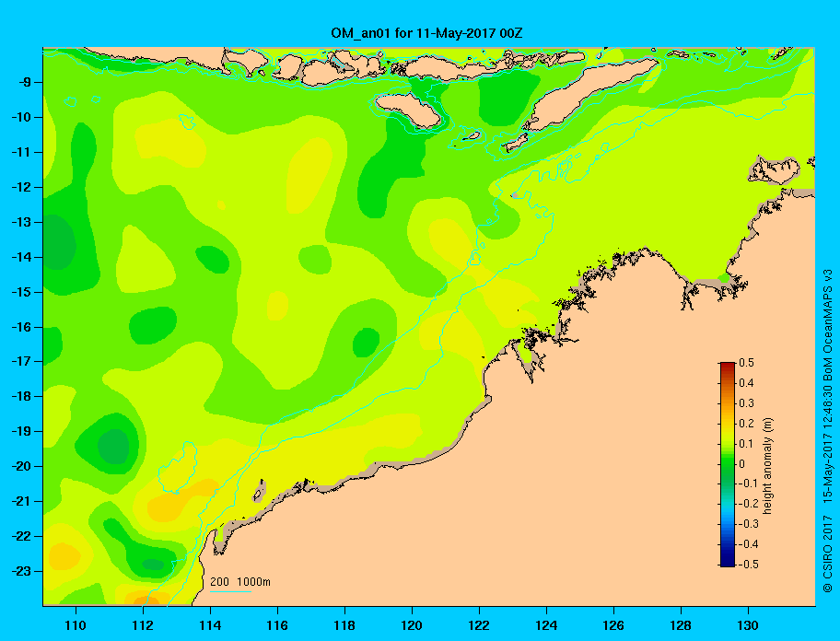Click longitude label 118 on the x-axis
This screenshot has width=840, height=641.
point(344,625)
